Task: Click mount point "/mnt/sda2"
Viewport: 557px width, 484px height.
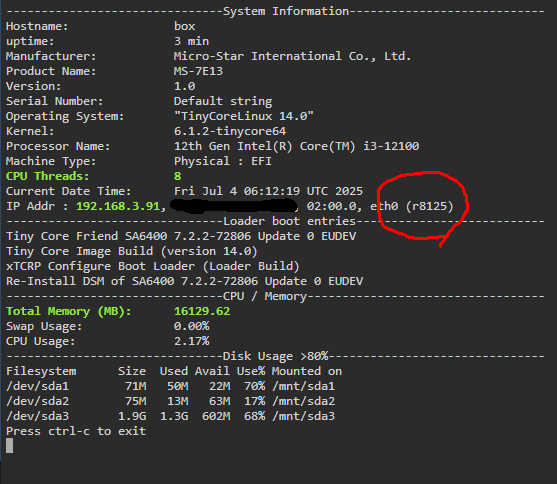Action: (303, 401)
